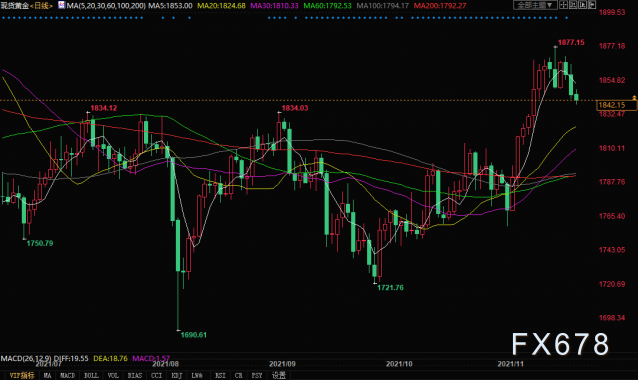Choose the RSI indicator tab
Screen dimensions: 640x380
click(220, 375)
